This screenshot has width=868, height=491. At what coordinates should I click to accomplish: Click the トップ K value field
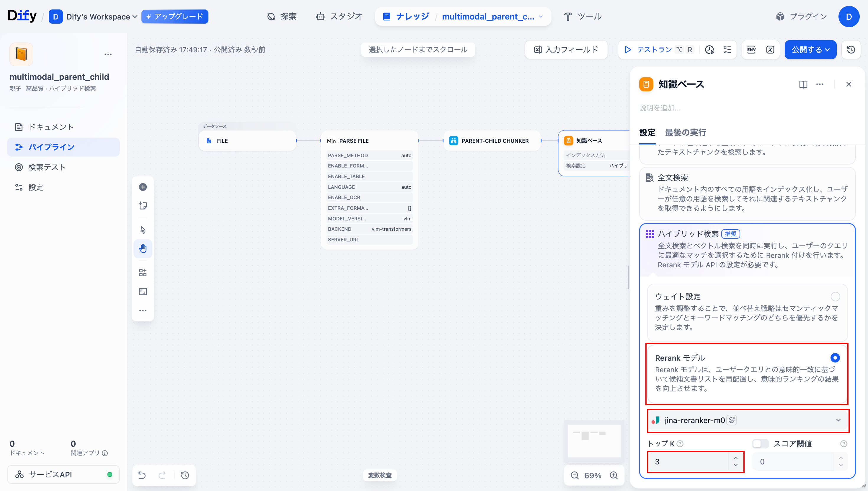pos(687,462)
